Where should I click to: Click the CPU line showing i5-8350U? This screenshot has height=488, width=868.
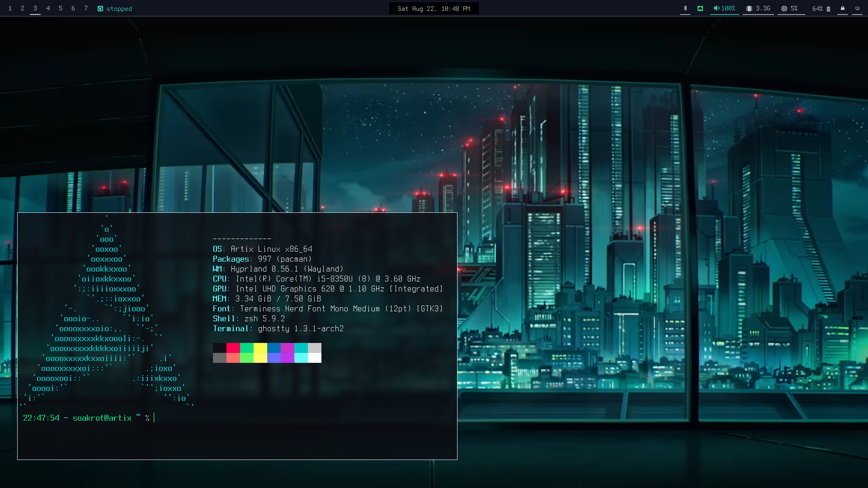coord(317,279)
